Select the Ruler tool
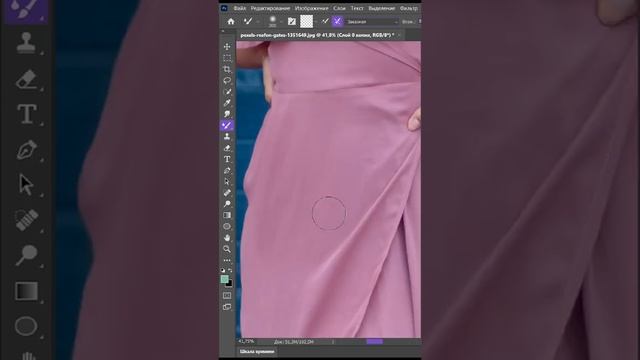 [227, 193]
